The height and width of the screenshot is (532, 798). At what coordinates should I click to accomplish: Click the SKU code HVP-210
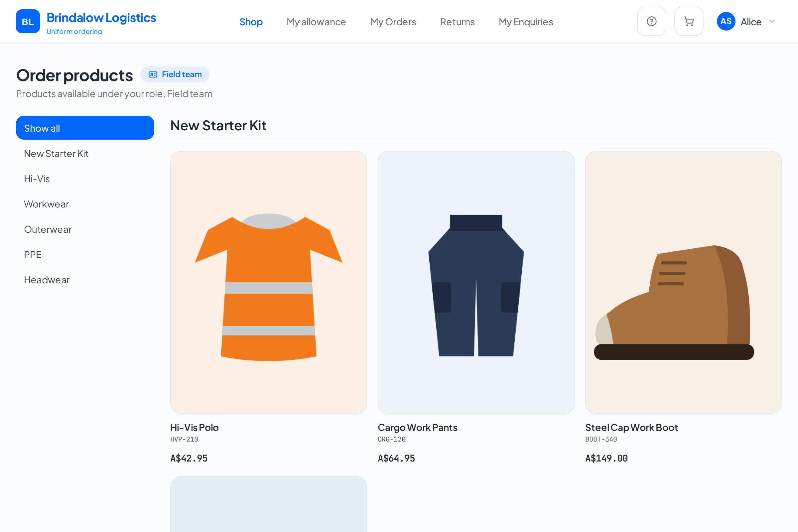point(184,439)
